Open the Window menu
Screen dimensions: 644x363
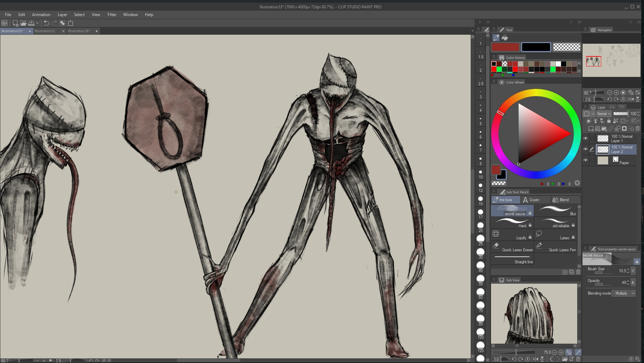tap(130, 15)
